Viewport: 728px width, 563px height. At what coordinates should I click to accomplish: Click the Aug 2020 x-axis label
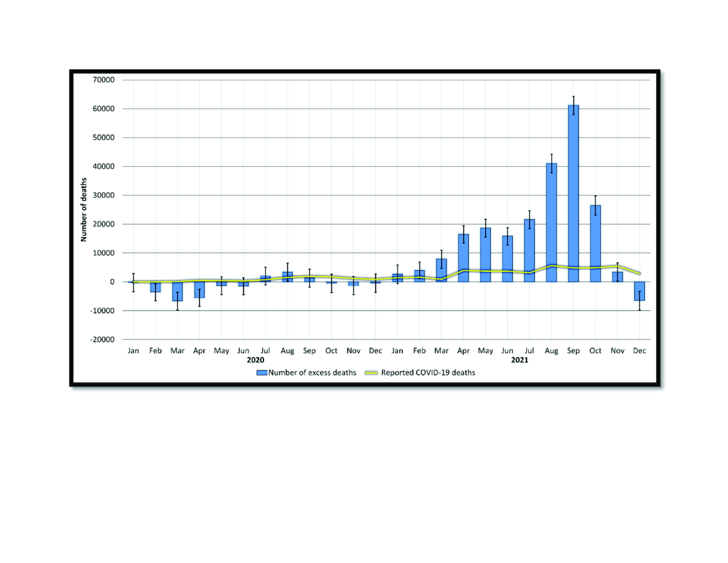point(287,351)
